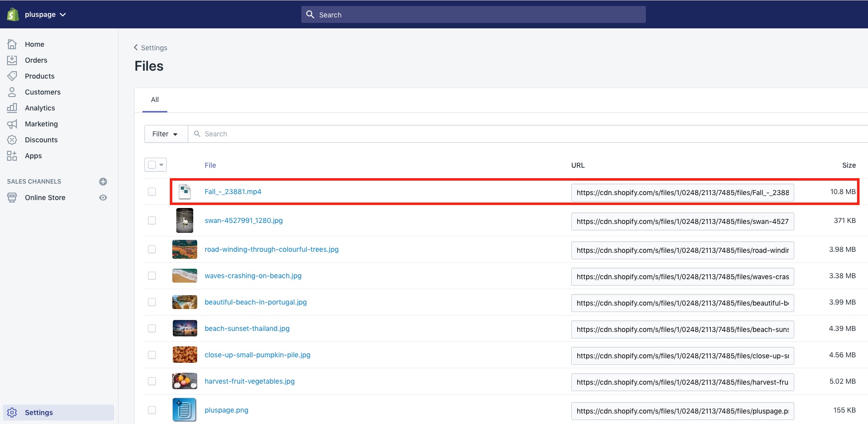868x424 pixels.
Task: Click the Settings gear icon
Action: coord(12,413)
